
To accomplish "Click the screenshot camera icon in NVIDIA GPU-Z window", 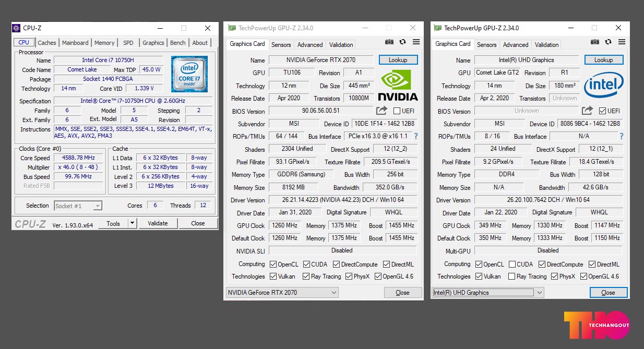I will [389, 42].
